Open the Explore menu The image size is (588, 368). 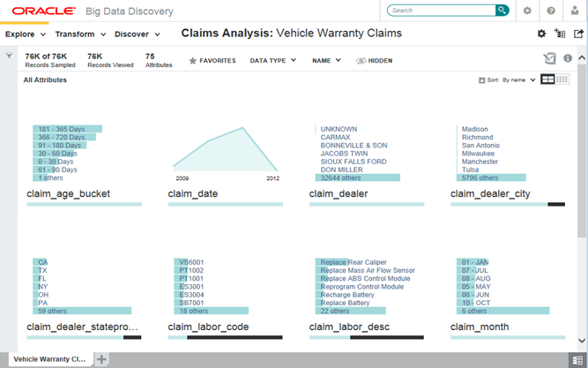[26, 34]
